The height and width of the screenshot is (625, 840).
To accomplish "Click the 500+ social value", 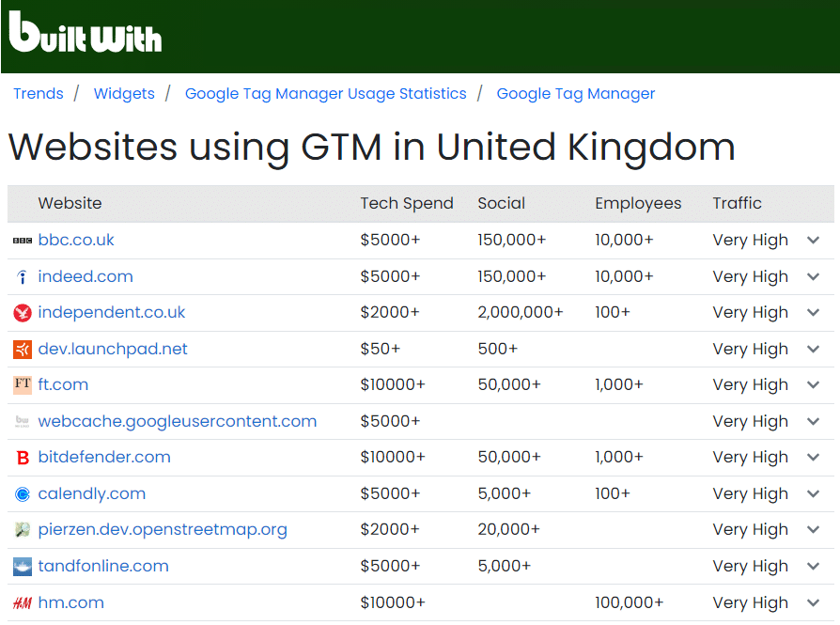I will point(498,349).
